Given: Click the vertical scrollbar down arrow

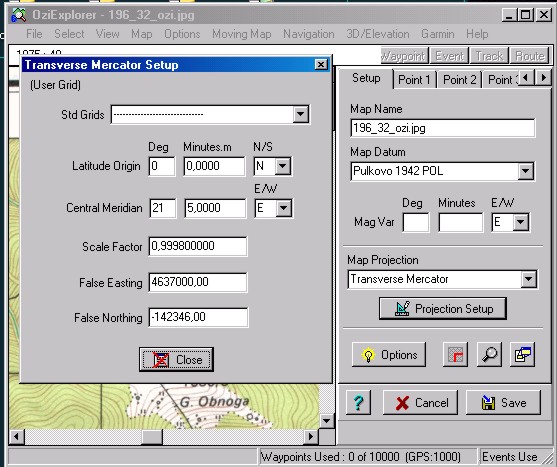Looking at the screenshot, I should click(326, 421).
